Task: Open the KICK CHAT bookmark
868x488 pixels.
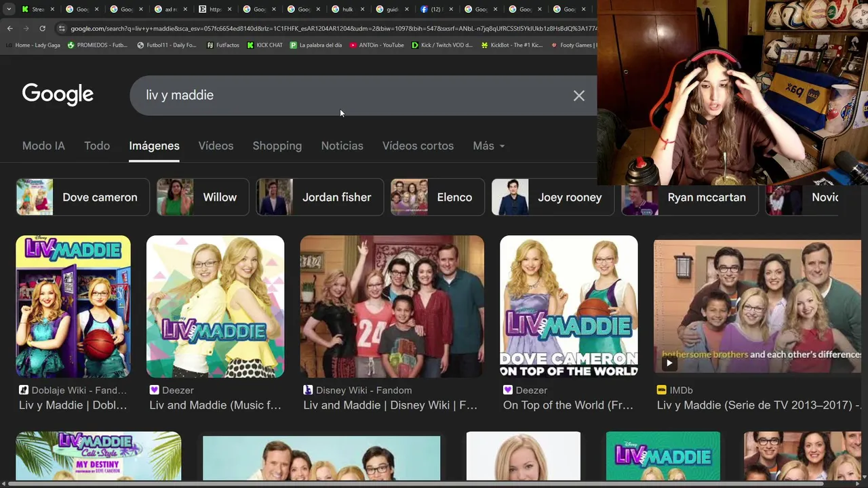Action: (x=264, y=45)
